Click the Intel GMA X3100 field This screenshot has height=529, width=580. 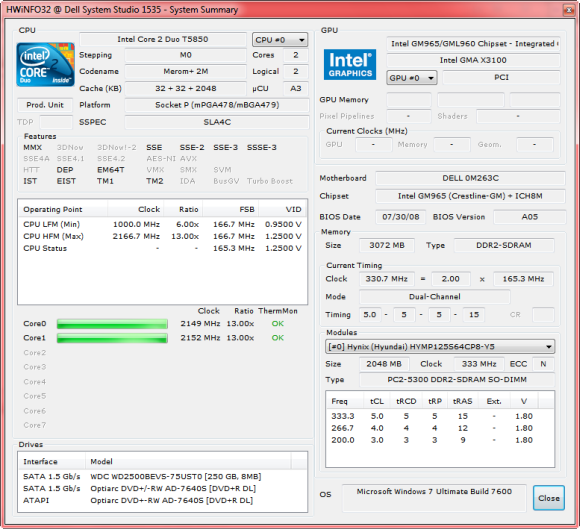click(473, 60)
